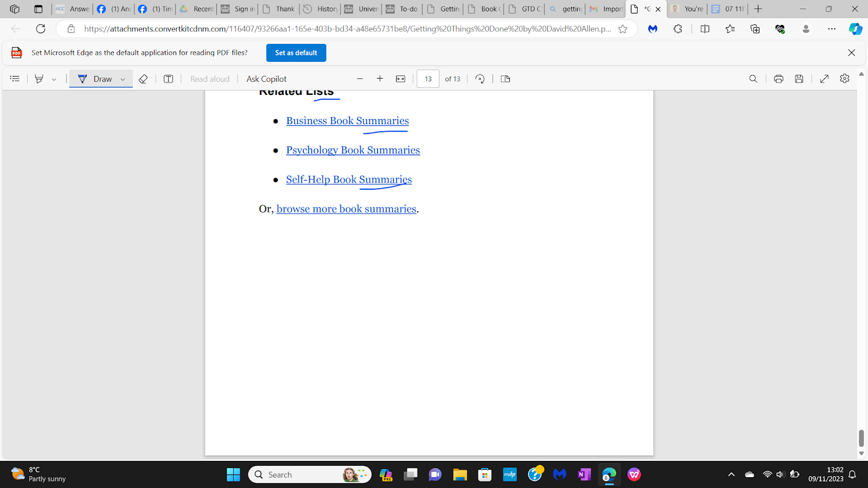Save the PDF document

click(x=799, y=79)
